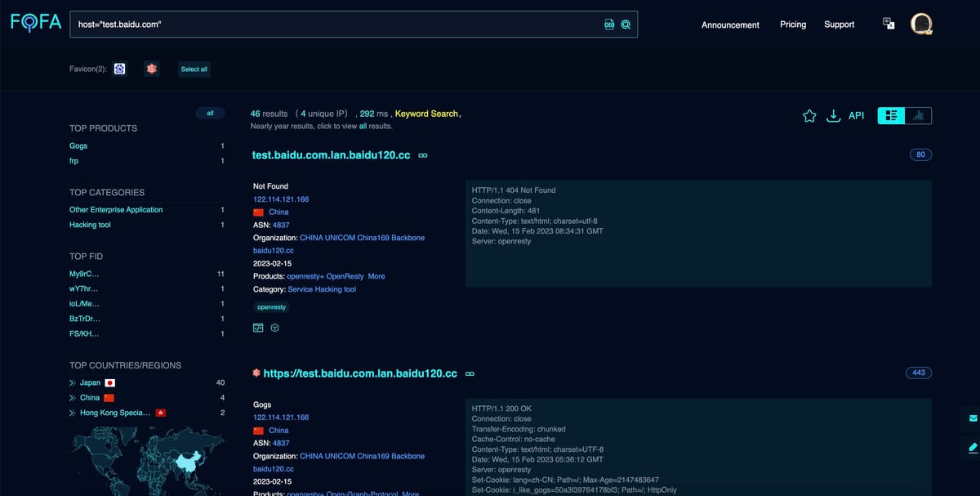Viewport: 980px width, 496px height.
Task: Open the Pricing page
Action: tap(792, 25)
